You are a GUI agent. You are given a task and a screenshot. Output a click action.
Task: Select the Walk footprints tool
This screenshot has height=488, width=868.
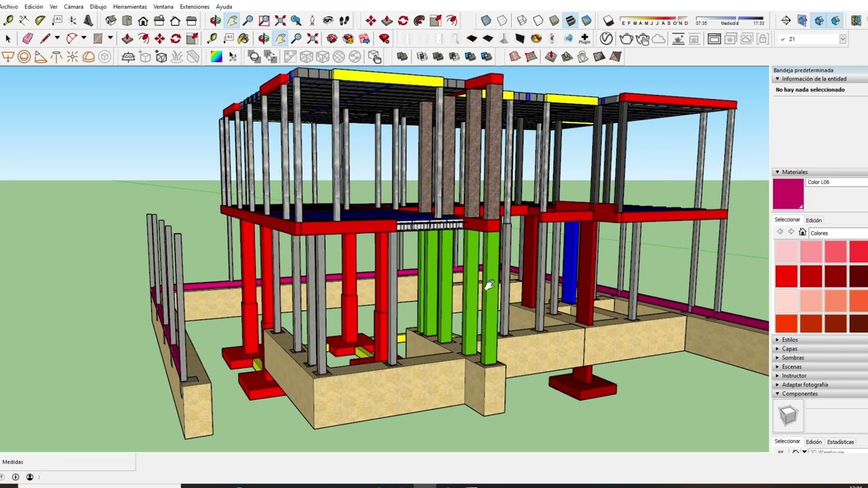[x=344, y=21]
